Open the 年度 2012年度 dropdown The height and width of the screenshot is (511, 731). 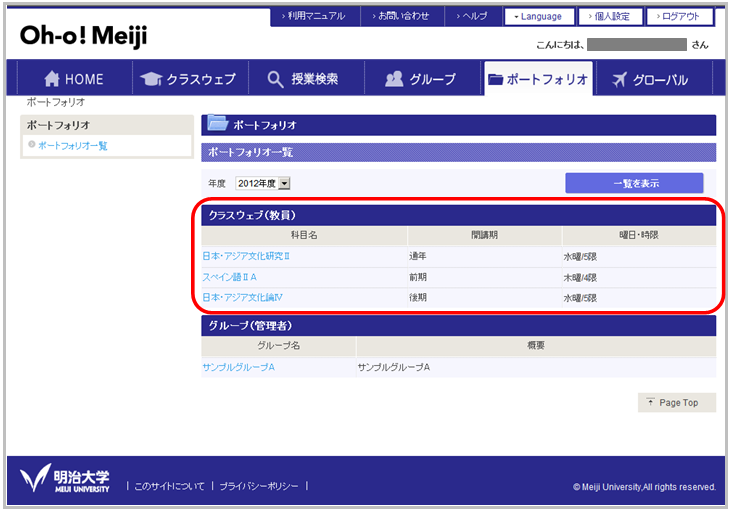click(x=263, y=183)
